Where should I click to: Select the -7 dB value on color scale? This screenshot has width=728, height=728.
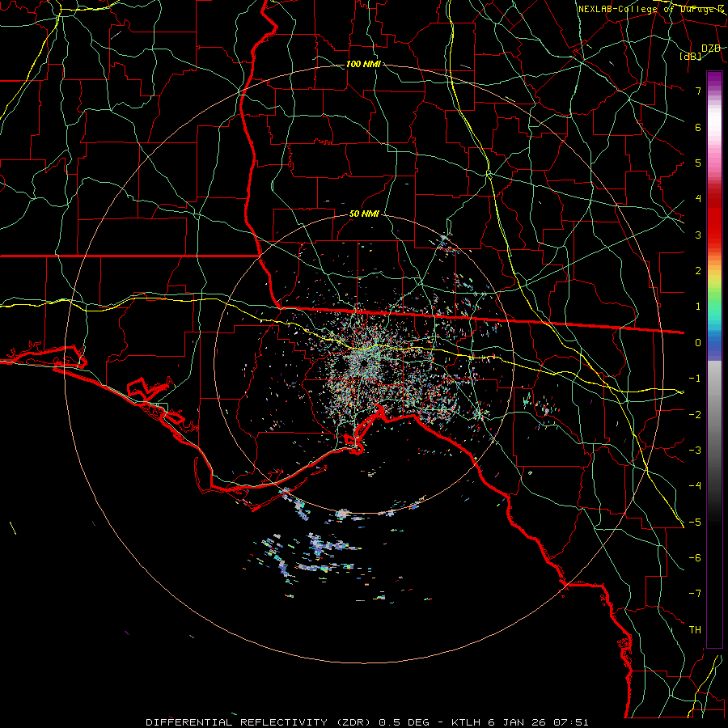coord(695,594)
